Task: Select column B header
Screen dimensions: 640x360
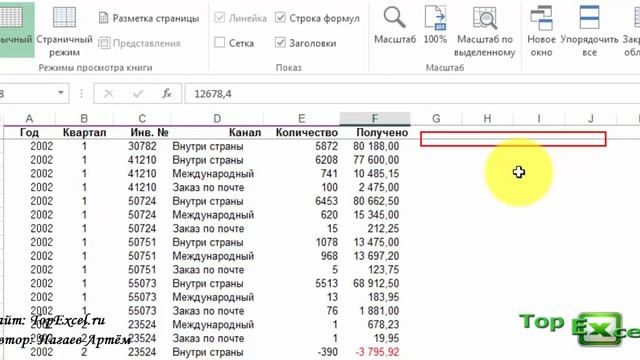Action: coord(84,118)
